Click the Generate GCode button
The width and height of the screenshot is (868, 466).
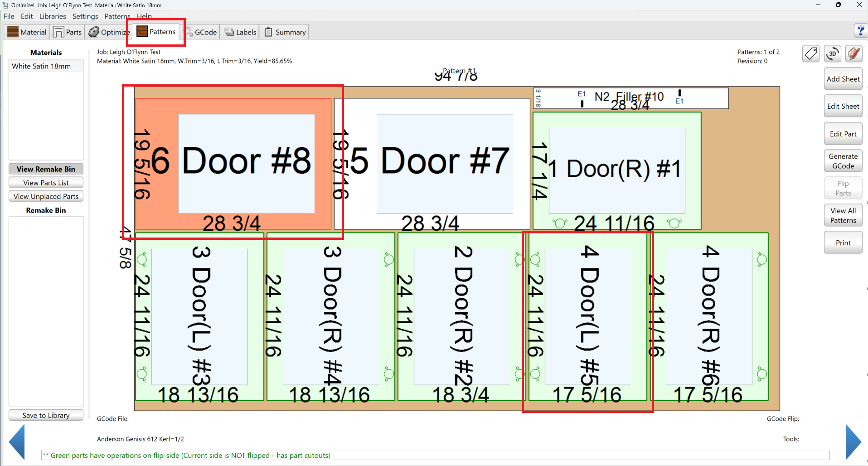click(x=843, y=161)
